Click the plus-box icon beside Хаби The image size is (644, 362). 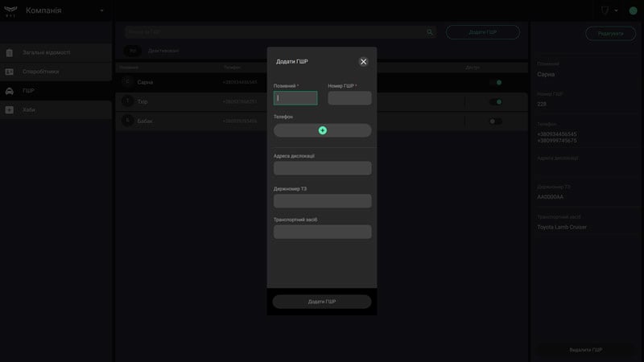10,110
